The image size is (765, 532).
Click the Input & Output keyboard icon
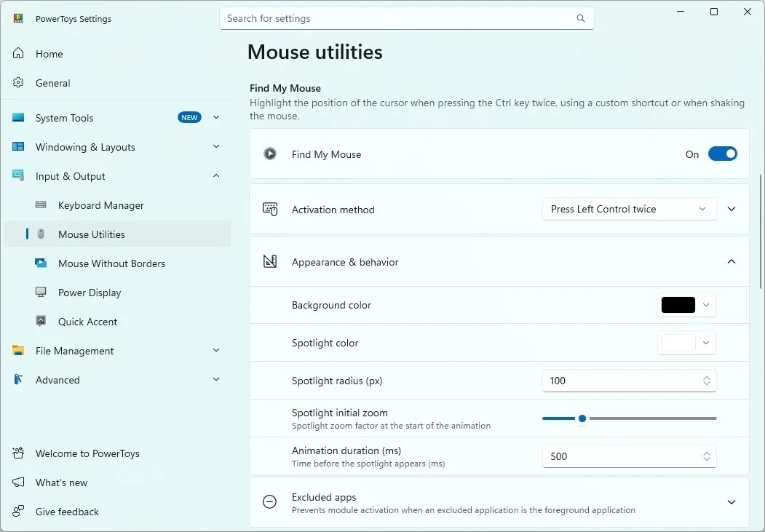coord(18,175)
